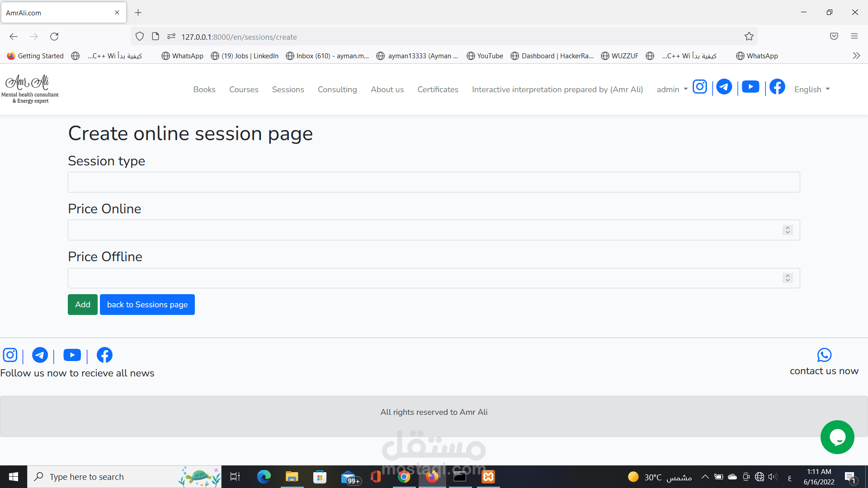Open the Certificates nav link

[x=438, y=89]
